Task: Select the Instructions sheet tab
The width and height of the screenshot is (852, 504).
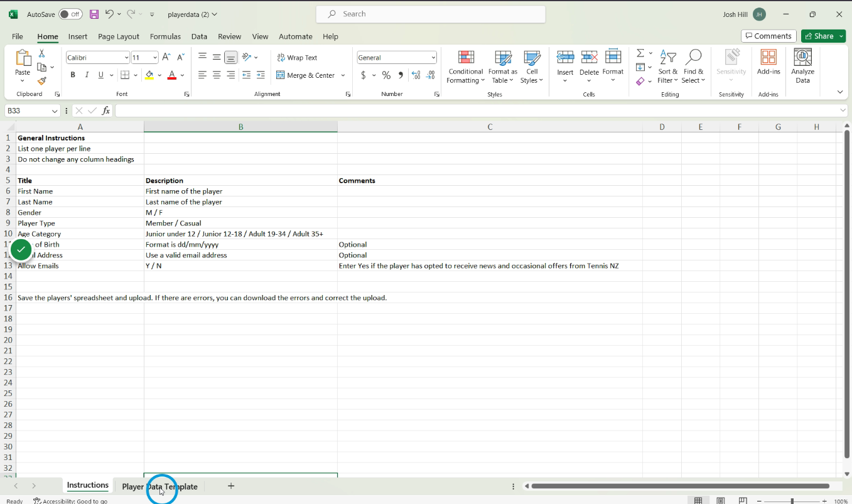Action: 88,485
